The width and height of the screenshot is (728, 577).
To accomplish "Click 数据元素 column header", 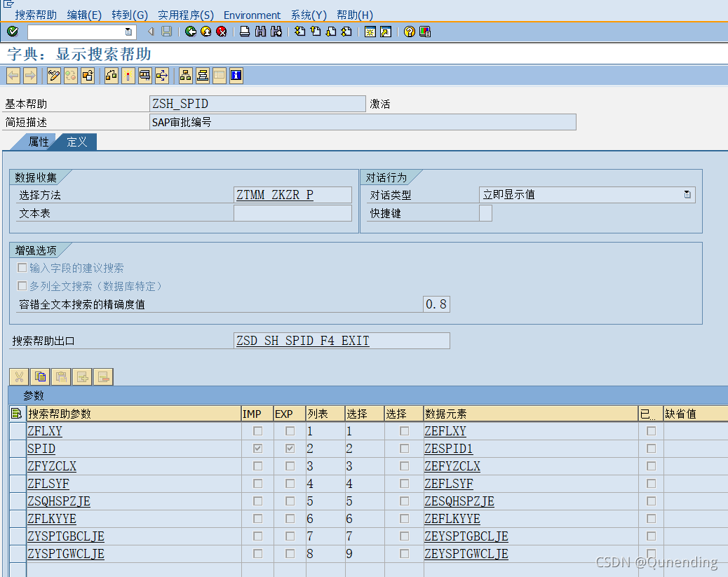I will [x=531, y=413].
